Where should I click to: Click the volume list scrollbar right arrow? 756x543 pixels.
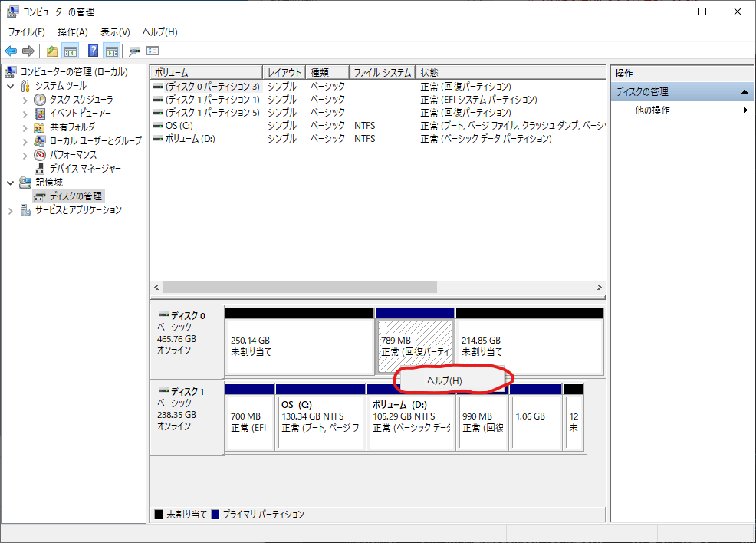[600, 287]
